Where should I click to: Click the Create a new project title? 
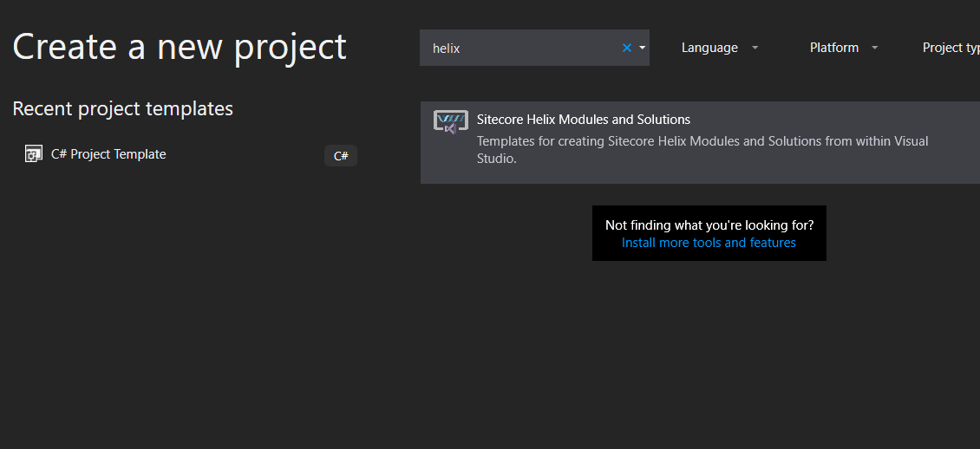click(x=180, y=47)
